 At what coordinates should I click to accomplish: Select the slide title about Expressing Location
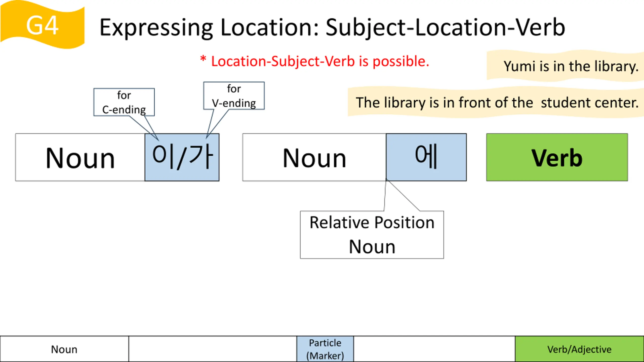pyautogui.click(x=332, y=28)
